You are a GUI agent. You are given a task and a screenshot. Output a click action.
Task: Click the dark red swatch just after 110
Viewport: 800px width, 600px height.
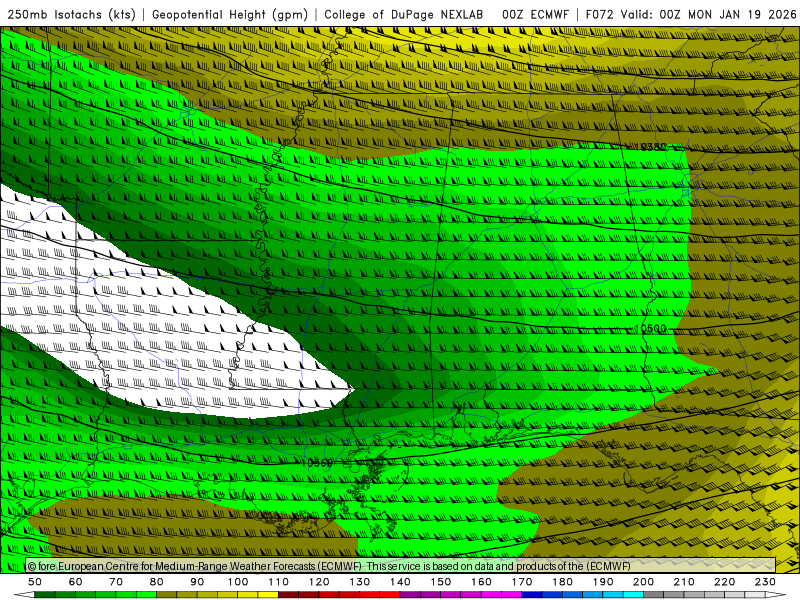click(x=289, y=595)
